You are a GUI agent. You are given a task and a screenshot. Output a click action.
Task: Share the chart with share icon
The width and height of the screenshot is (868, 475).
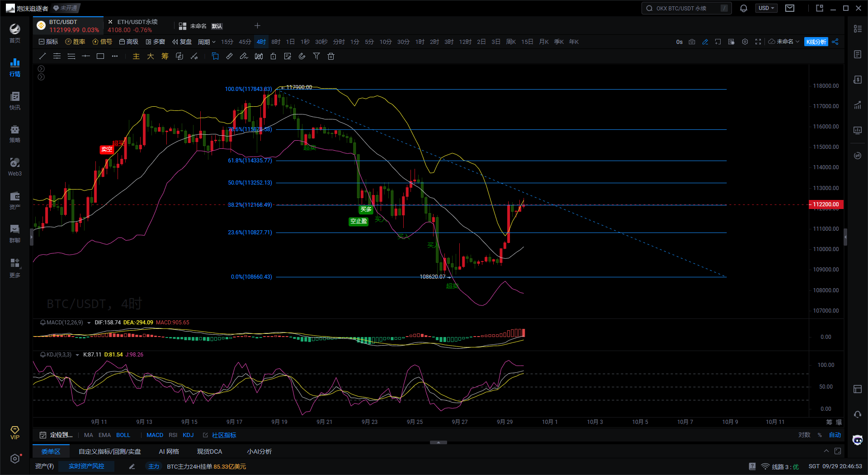835,42
